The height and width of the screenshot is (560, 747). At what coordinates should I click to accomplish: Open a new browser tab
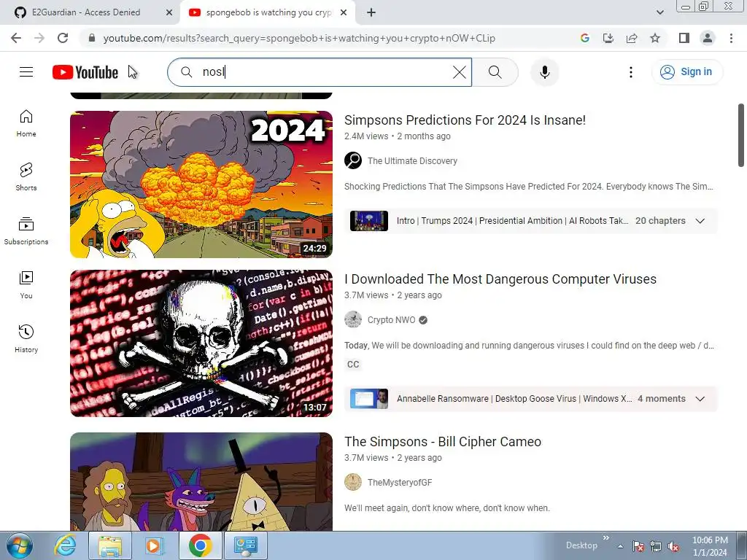[x=371, y=13]
